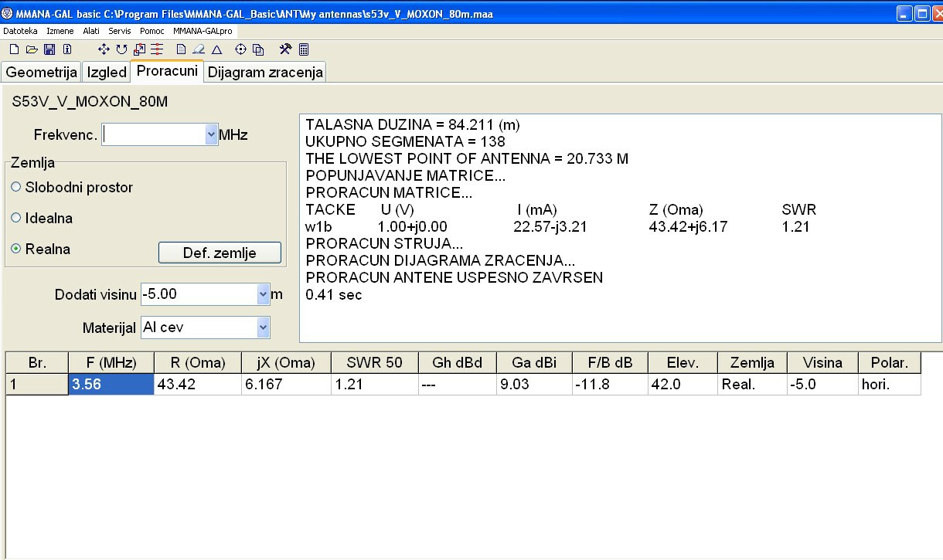943x560 pixels.
Task: Switch to the Geometrija tab
Action: 42,73
